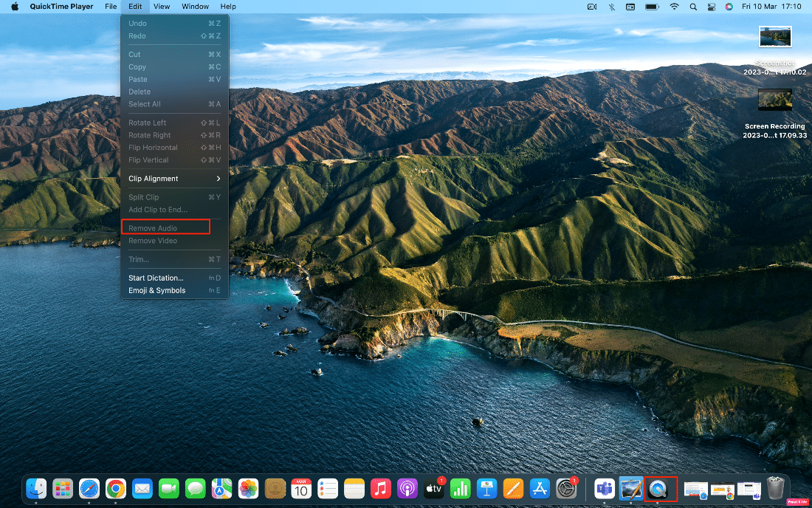The image size is (812, 508).
Task: Choose Trim… in the Edit menu
Action: [x=174, y=259]
